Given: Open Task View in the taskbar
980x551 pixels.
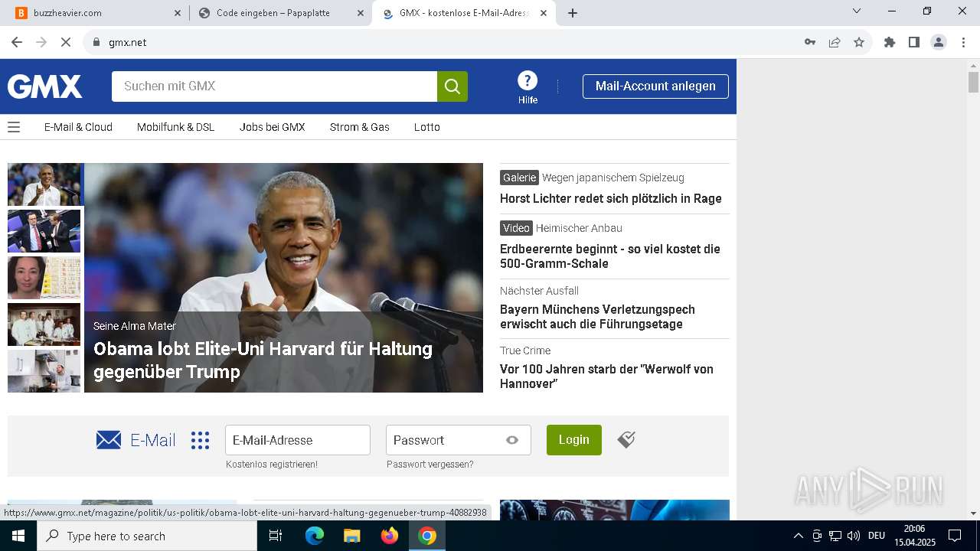Looking at the screenshot, I should pyautogui.click(x=276, y=536).
